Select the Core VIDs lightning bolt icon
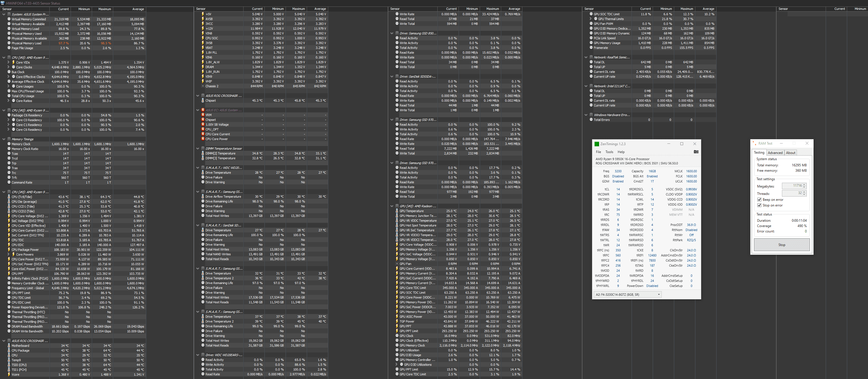 [14, 62]
